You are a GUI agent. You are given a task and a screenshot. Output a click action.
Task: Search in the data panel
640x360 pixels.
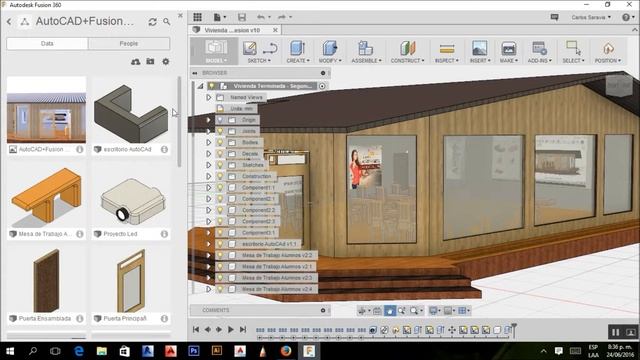pyautogui.click(x=167, y=21)
